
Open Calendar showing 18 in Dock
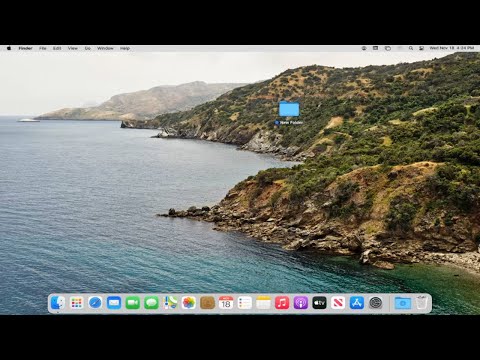[x=226, y=303]
